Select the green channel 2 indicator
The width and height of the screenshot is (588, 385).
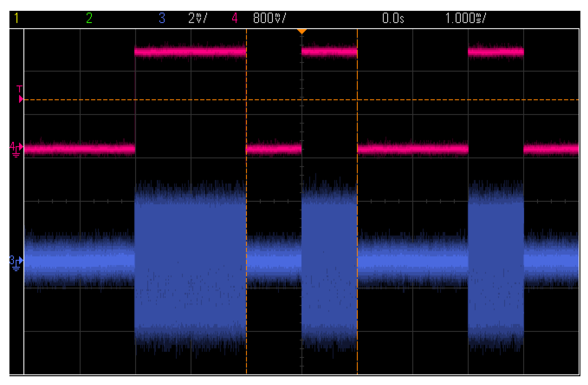[89, 18]
